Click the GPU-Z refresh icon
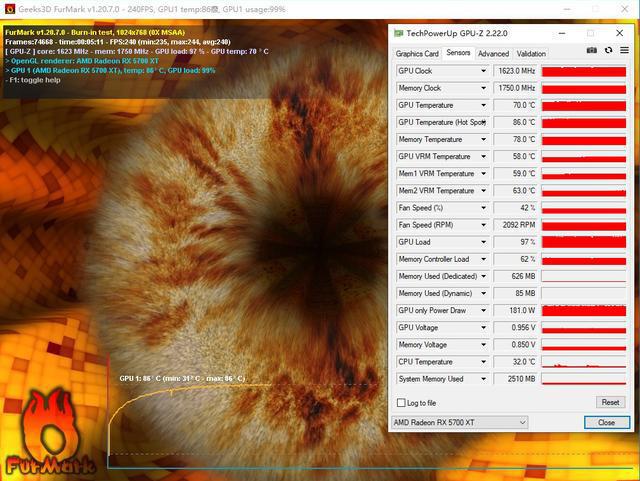Screen dimensions: 640x481 (x=608, y=50)
